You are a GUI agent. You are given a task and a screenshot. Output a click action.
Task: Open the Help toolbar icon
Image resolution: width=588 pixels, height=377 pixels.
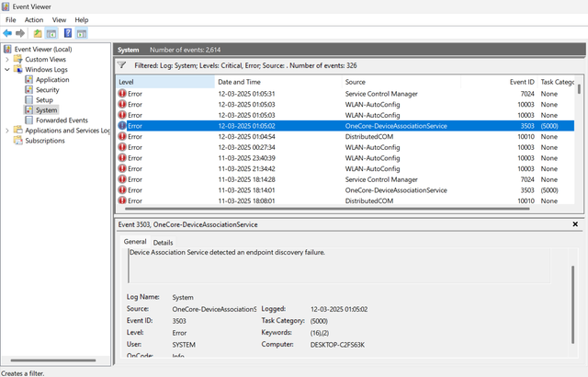pyautogui.click(x=68, y=33)
